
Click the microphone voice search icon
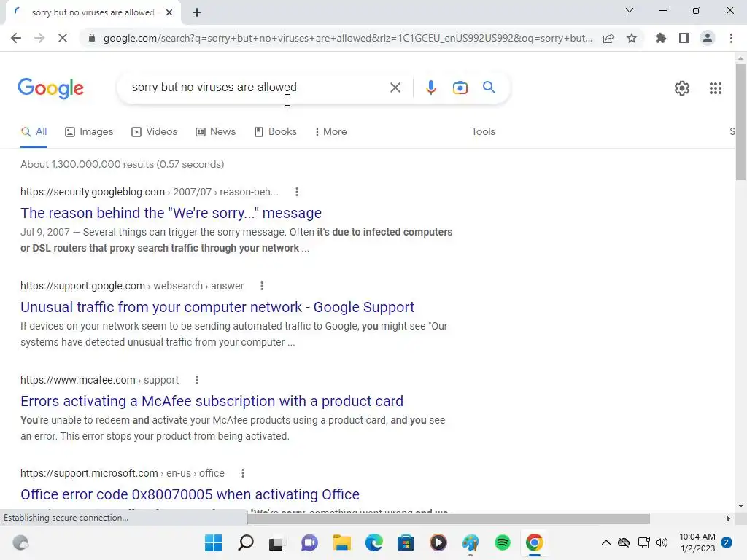click(x=430, y=87)
